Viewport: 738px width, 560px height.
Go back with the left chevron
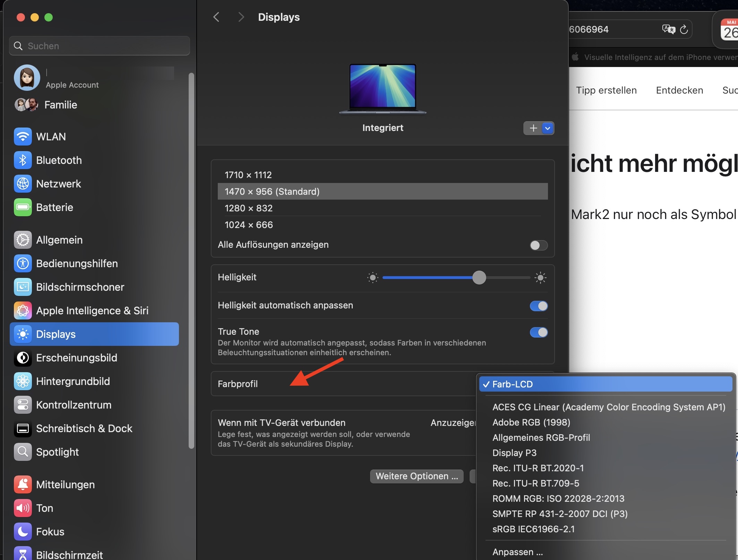[x=216, y=17]
